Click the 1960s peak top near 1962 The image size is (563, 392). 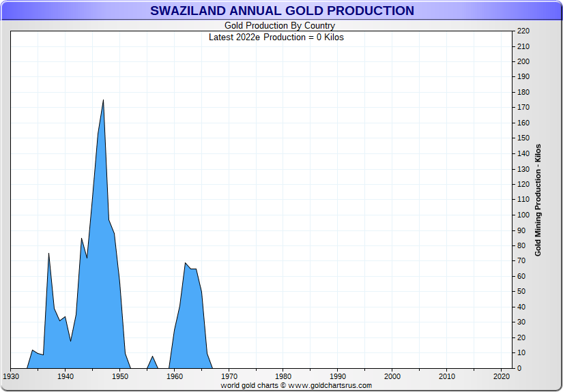(185, 263)
